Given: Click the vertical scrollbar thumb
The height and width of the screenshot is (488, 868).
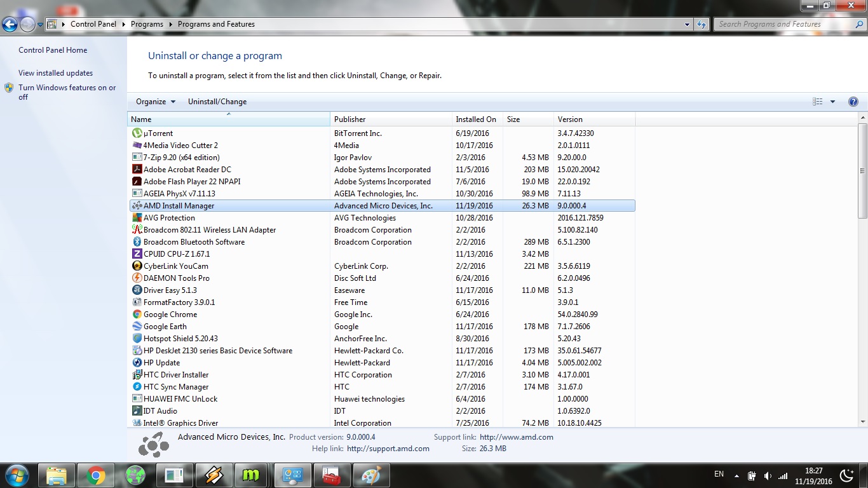Looking at the screenshot, I should [862, 172].
